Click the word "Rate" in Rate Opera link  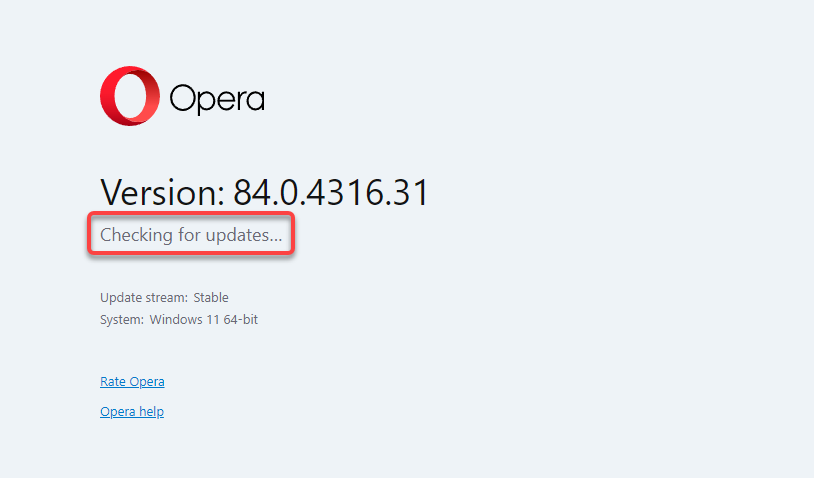(113, 382)
